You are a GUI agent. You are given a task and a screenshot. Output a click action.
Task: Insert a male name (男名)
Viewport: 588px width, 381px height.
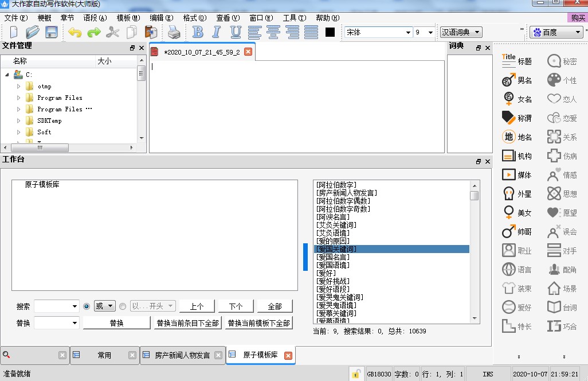click(x=516, y=80)
